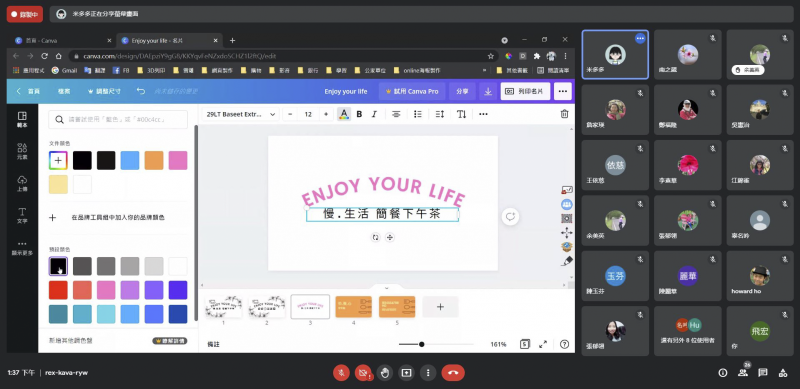The height and width of the screenshot is (389, 800).
Task: Go back to Canva Home (首頁)
Action: pyautogui.click(x=28, y=91)
